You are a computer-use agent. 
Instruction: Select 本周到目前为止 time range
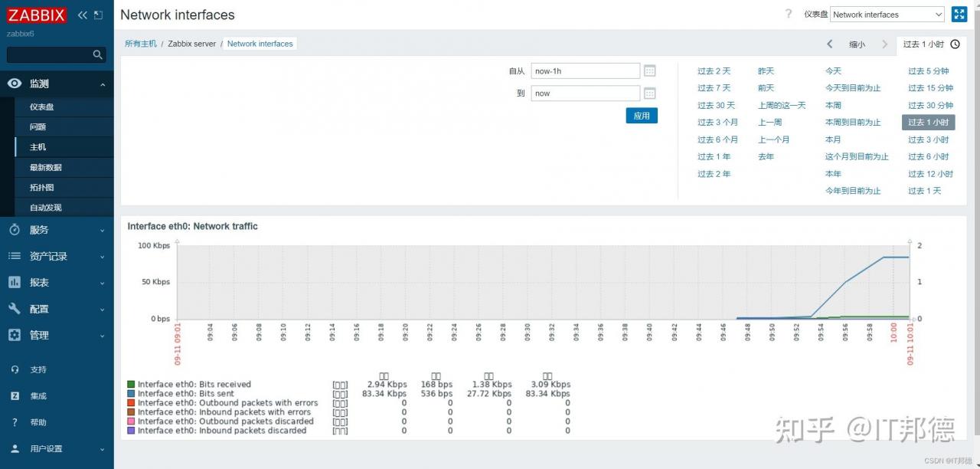(853, 122)
